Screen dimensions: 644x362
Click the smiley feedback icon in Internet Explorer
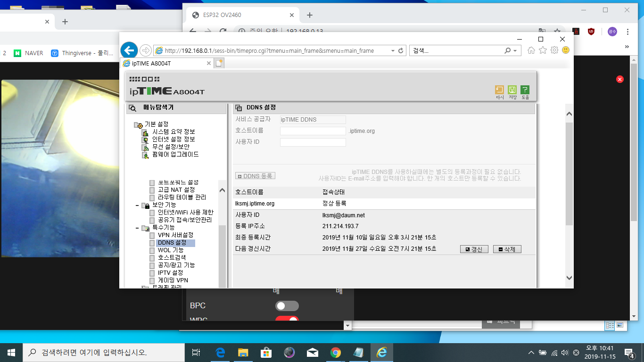tap(566, 50)
